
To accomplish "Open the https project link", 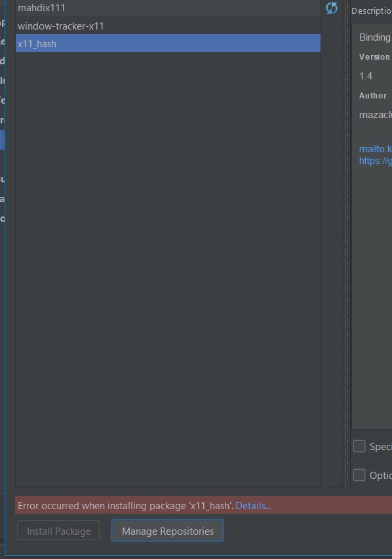I will coord(375,161).
